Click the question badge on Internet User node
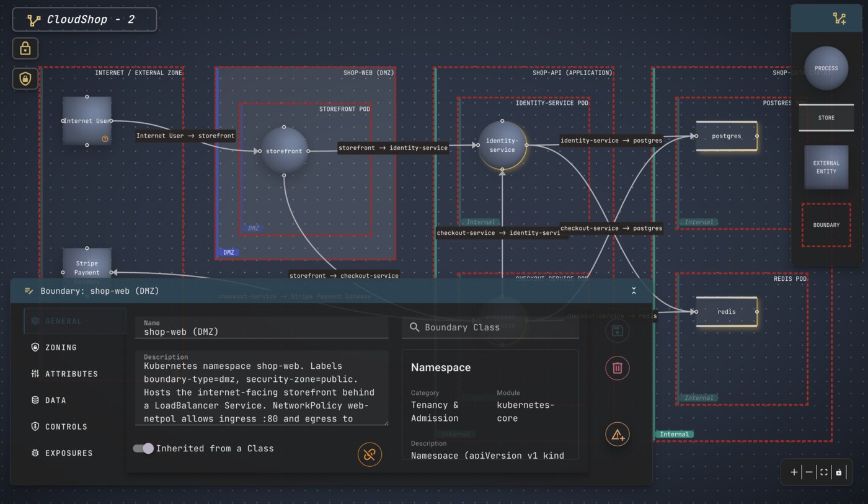 click(x=105, y=139)
